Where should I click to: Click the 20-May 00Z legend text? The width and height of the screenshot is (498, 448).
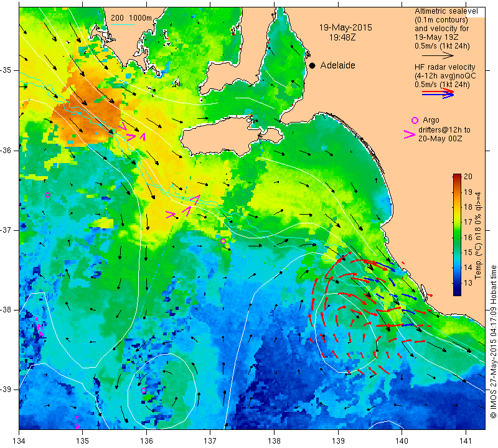[440, 139]
